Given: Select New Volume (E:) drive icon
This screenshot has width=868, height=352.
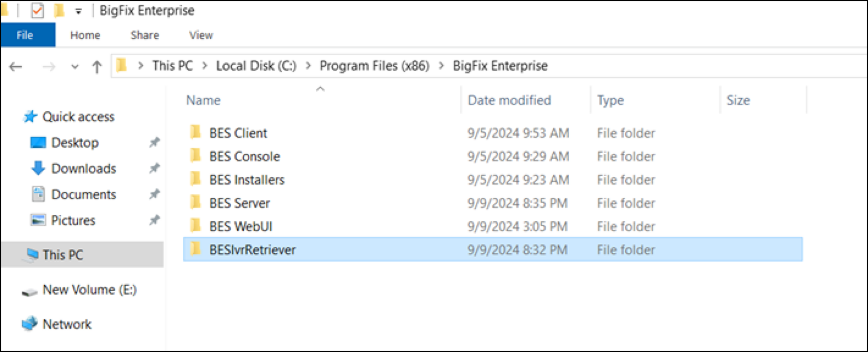Looking at the screenshot, I should point(29,291).
